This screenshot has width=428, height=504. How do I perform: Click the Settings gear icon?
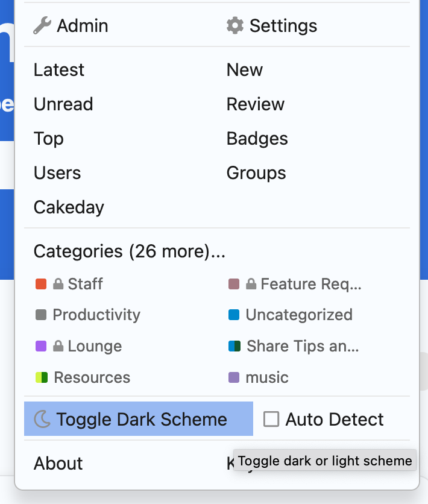[235, 25]
